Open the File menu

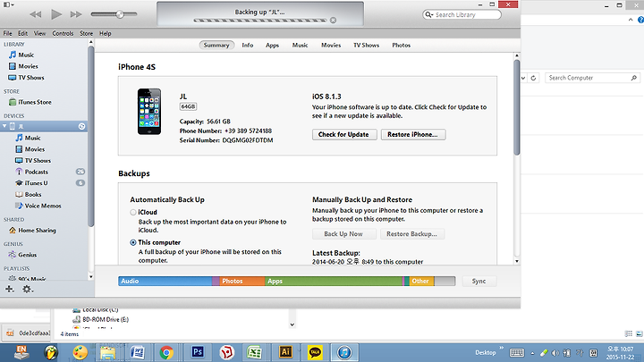click(8, 33)
